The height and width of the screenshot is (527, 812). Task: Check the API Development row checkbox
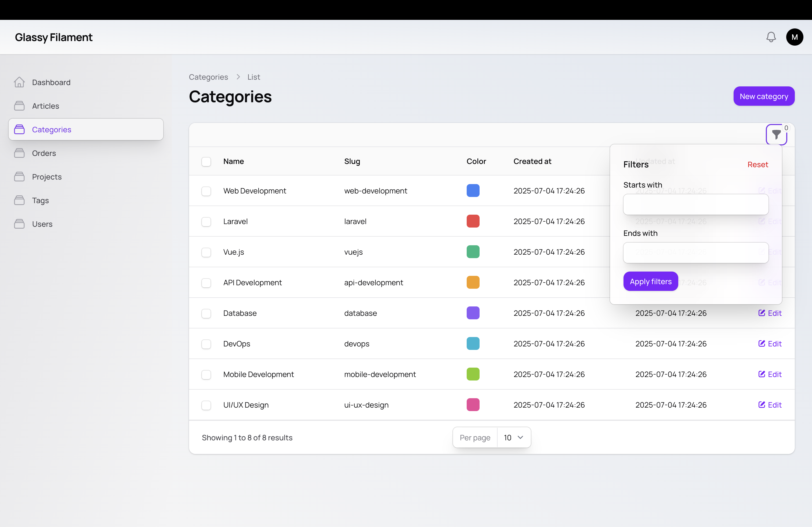tap(206, 283)
